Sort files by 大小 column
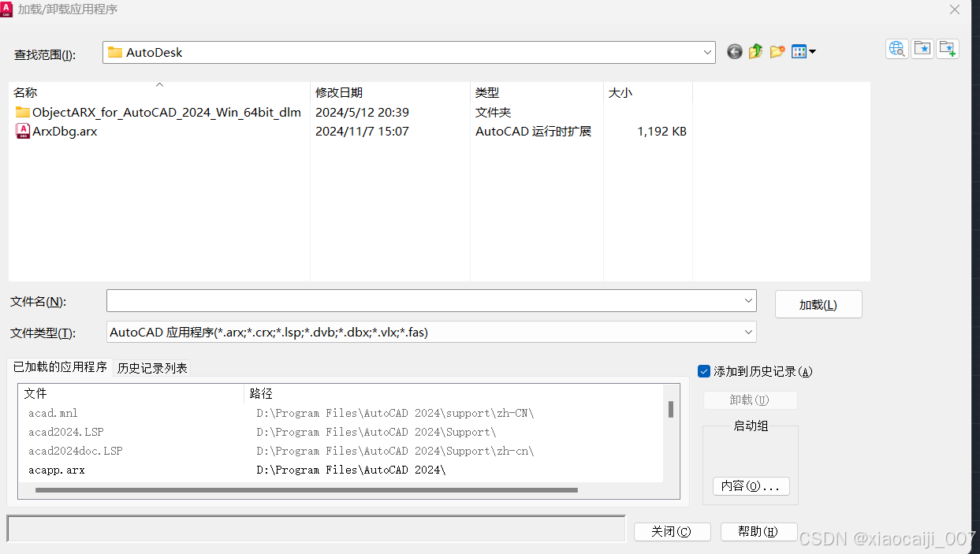The height and width of the screenshot is (554, 980). (x=647, y=92)
